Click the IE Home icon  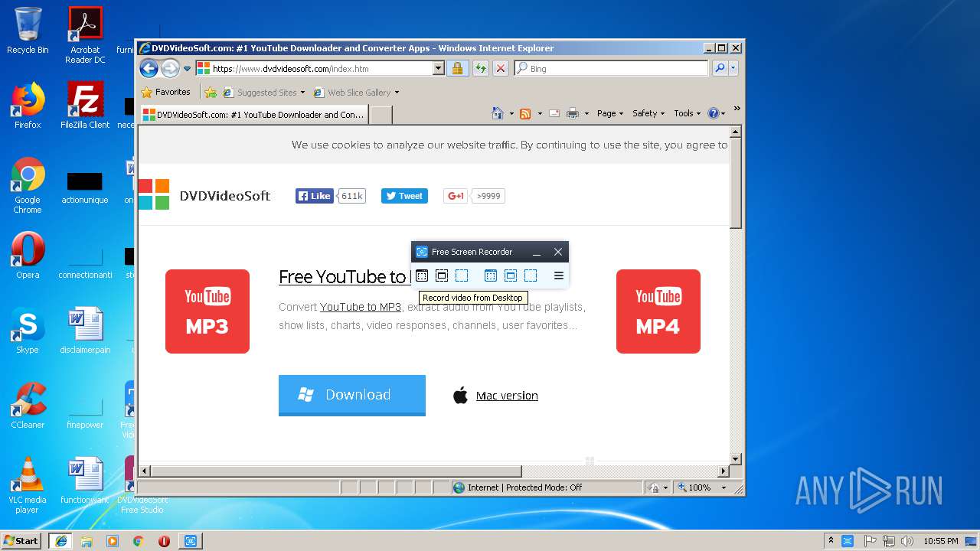(498, 113)
